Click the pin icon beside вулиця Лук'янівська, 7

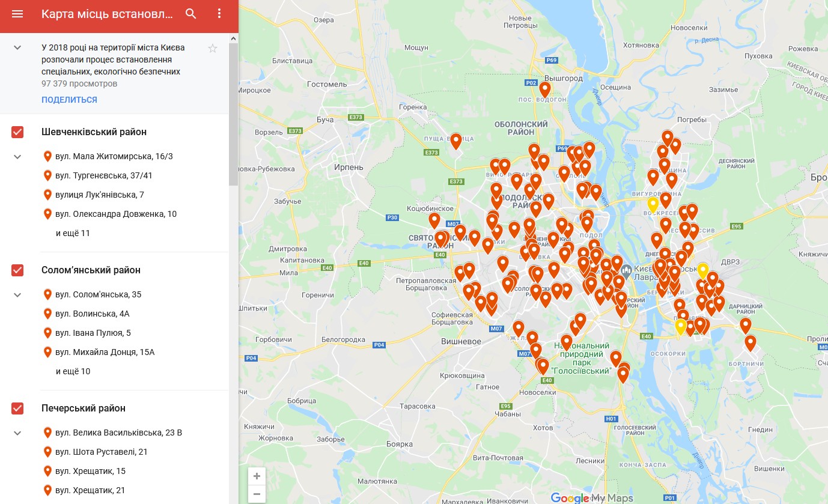click(x=48, y=195)
